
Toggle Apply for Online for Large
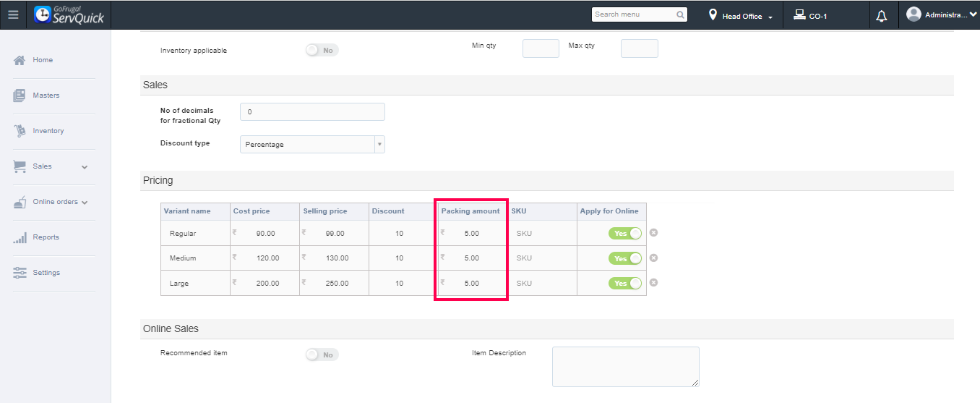point(625,283)
